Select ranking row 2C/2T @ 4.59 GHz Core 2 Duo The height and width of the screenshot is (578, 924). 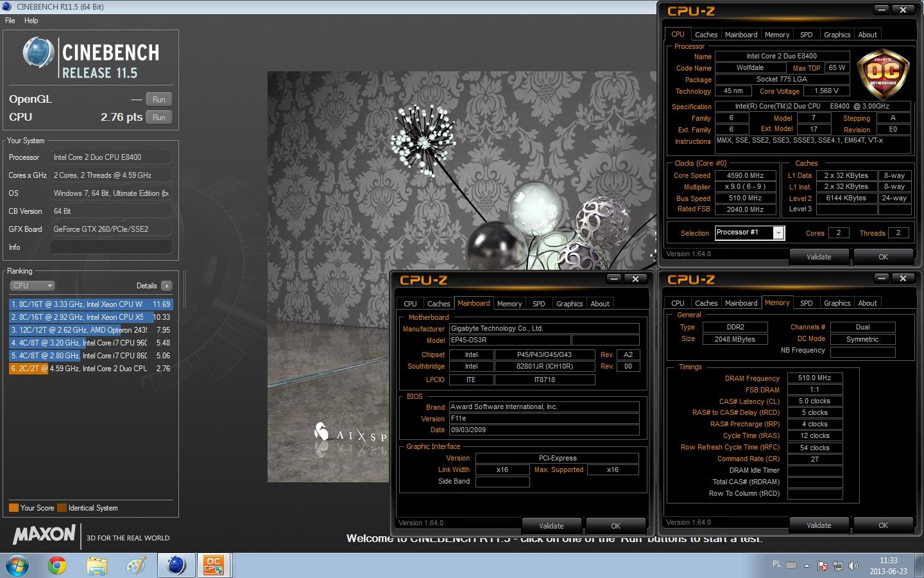90,369
